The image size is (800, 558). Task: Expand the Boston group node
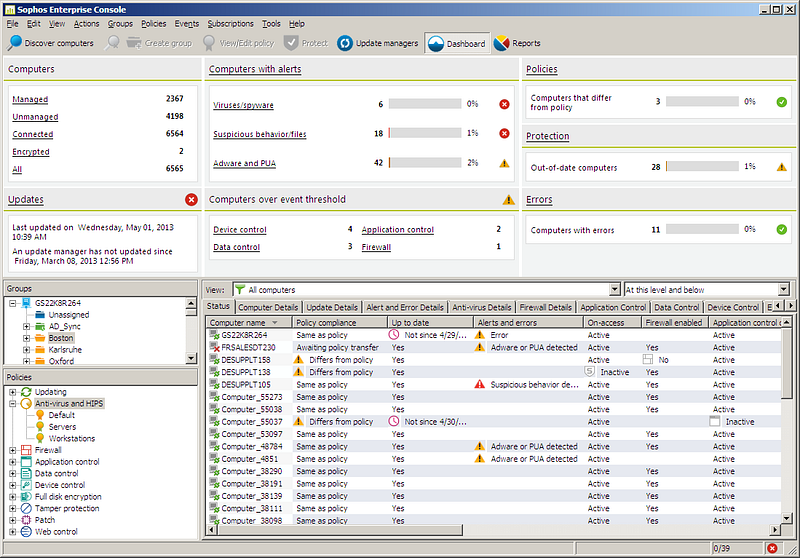tap(27, 338)
